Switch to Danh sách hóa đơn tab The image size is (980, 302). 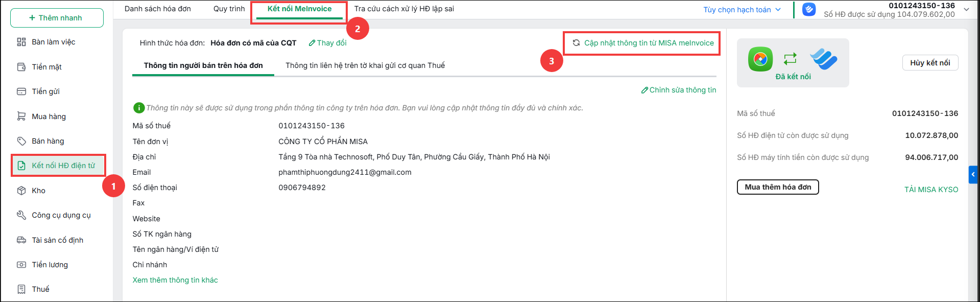158,9
